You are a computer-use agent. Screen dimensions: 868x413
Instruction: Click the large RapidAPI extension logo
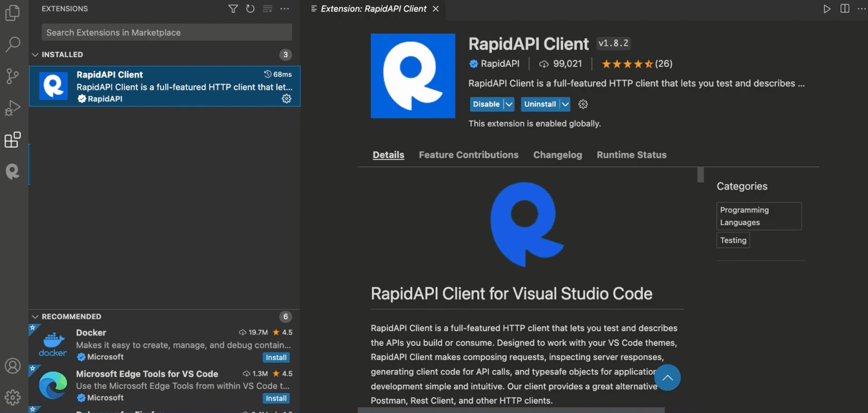pos(413,76)
